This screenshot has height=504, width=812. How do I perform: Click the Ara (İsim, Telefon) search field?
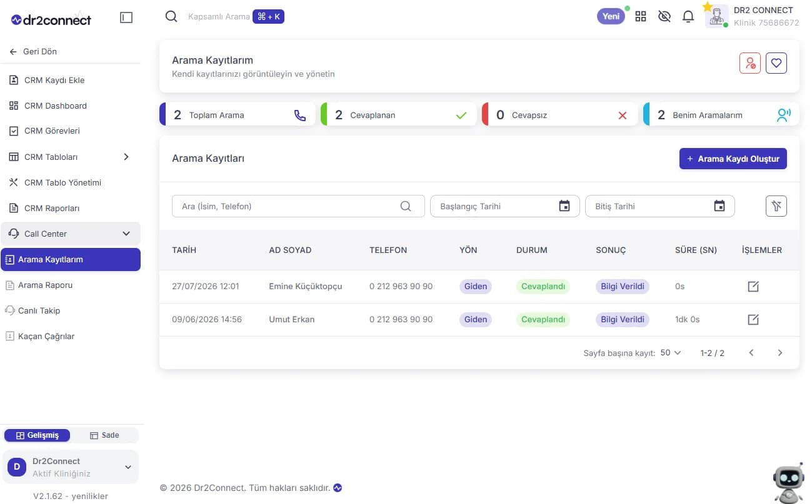click(298, 206)
